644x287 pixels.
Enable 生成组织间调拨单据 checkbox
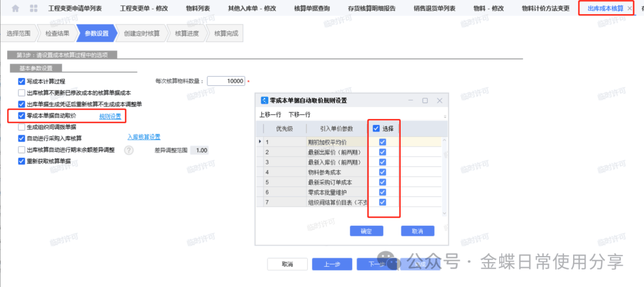(x=22, y=127)
